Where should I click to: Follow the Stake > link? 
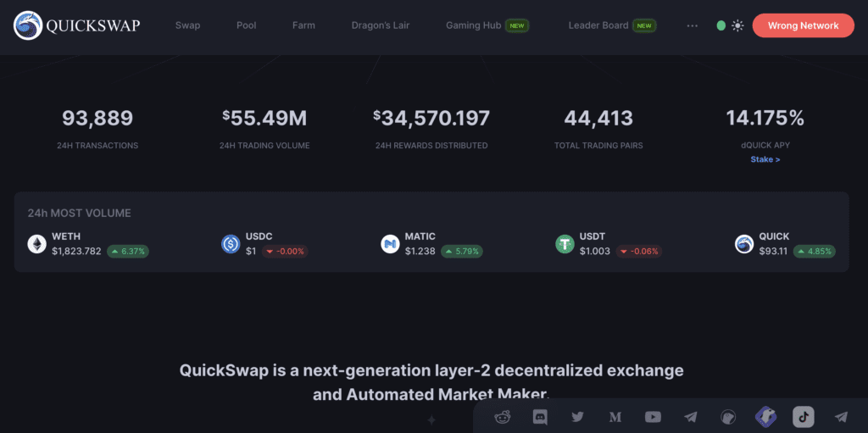coord(765,159)
